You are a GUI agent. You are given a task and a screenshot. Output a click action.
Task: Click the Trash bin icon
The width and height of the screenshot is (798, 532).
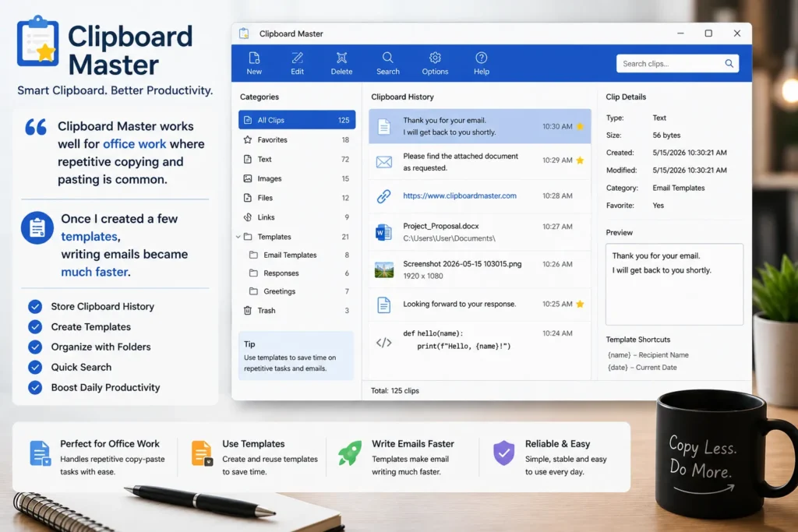pyautogui.click(x=247, y=310)
